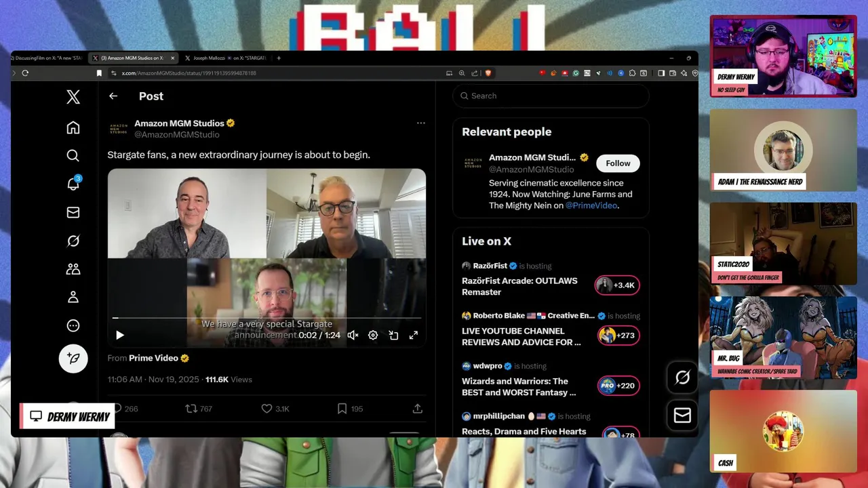The image size is (868, 488).
Task: Open a new browser tab
Action: tap(279, 58)
